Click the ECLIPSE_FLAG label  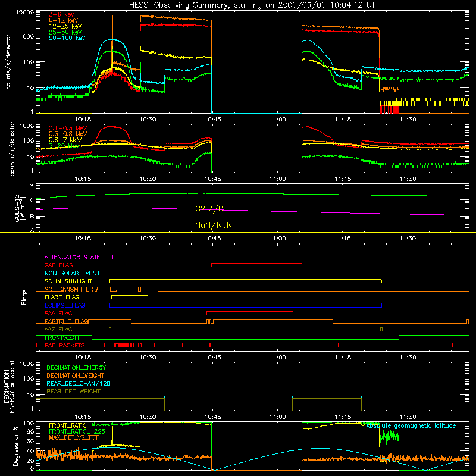point(65,305)
